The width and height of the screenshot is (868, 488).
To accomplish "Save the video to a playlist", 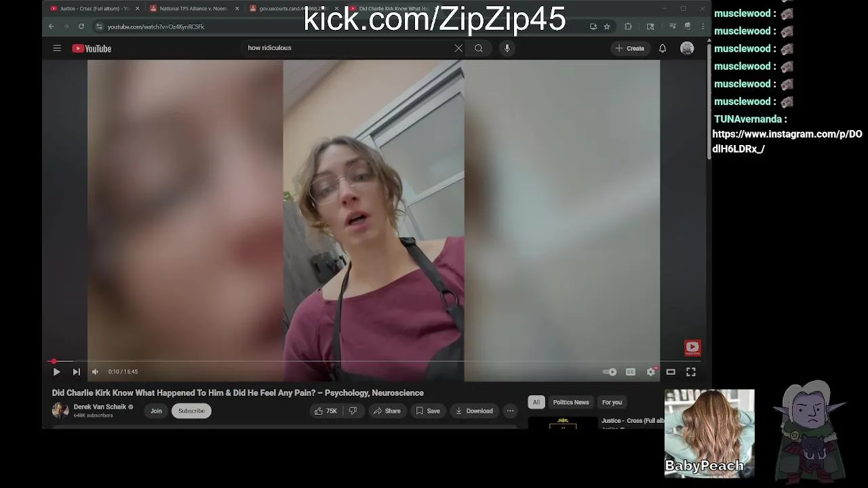I will click(x=428, y=411).
